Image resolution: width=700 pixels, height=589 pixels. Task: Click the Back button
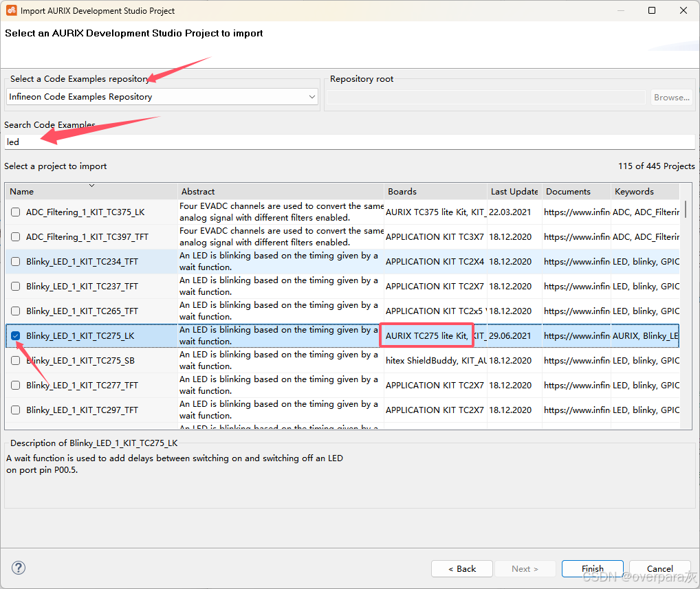point(462,569)
